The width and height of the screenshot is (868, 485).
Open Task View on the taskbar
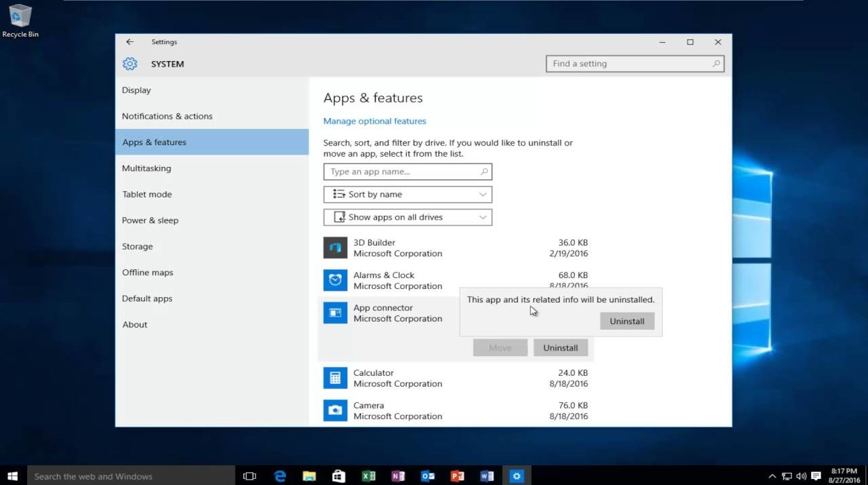(250, 476)
